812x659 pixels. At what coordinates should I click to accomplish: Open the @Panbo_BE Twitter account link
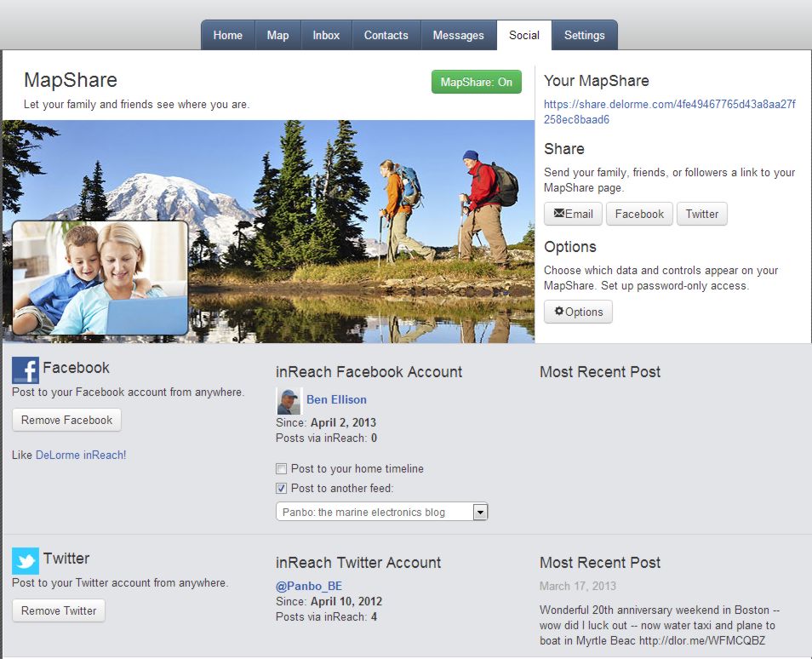click(309, 586)
